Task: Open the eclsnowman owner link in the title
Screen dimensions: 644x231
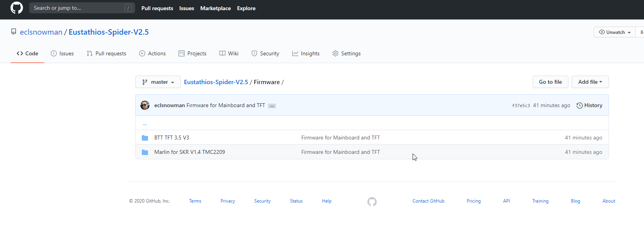Action: [x=41, y=32]
